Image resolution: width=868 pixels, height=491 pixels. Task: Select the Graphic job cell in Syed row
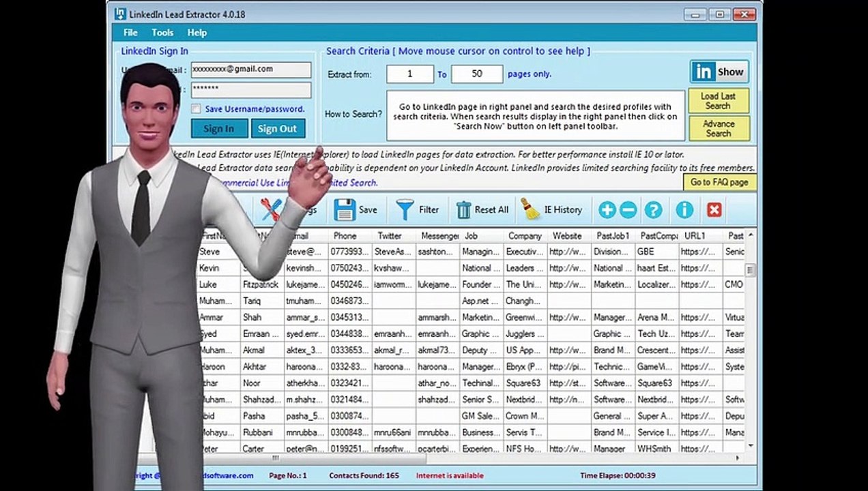point(481,333)
